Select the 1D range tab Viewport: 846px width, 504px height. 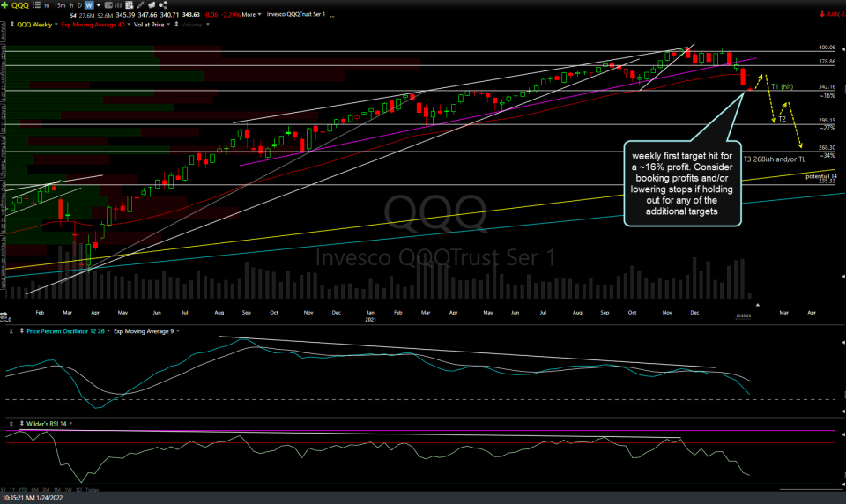tap(78, 490)
